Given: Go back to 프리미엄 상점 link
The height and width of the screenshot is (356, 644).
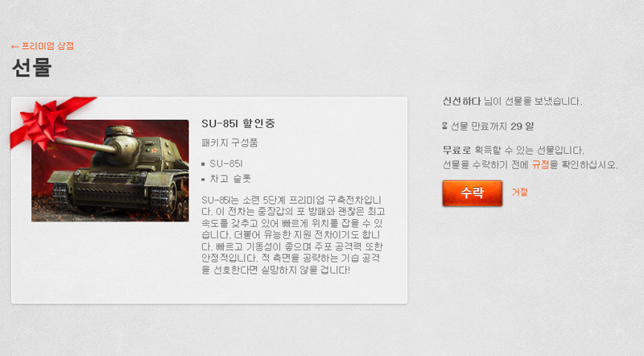Looking at the screenshot, I should point(43,46).
